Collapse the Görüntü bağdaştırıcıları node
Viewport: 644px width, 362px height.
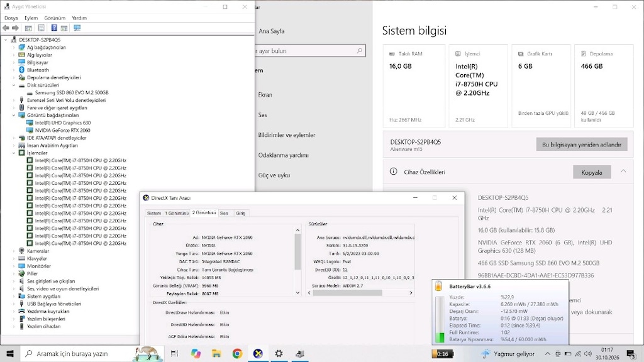14,116
